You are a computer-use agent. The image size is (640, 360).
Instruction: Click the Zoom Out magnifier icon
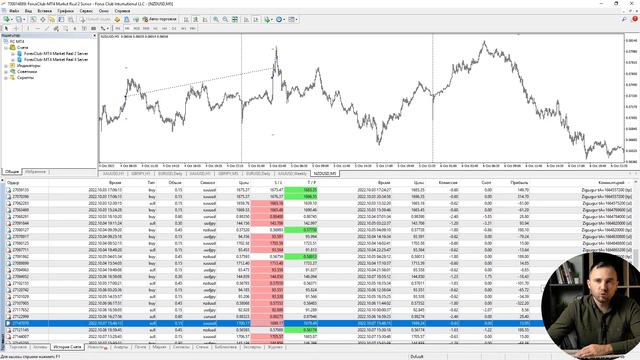click(x=225, y=19)
